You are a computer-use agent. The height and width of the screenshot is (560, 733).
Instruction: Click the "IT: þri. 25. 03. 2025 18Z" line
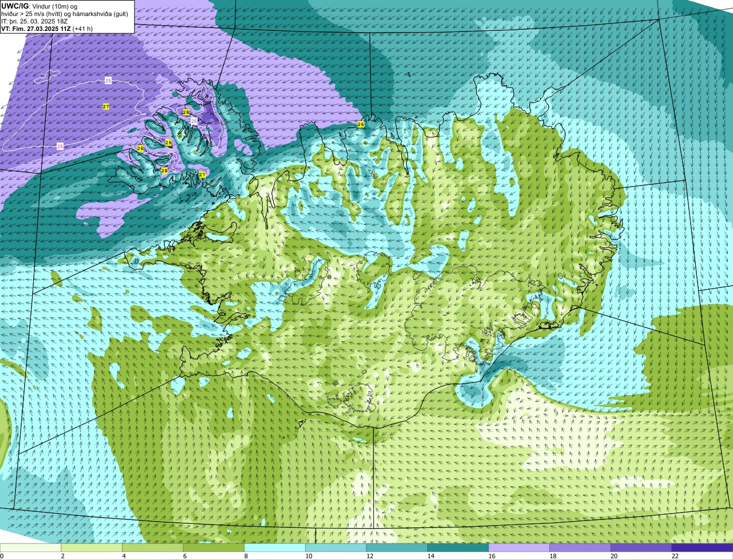(x=35, y=21)
